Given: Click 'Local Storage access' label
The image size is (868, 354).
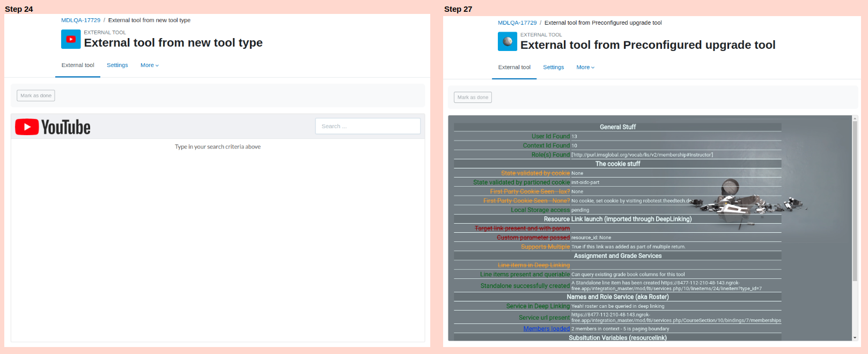Looking at the screenshot, I should click(x=540, y=210).
